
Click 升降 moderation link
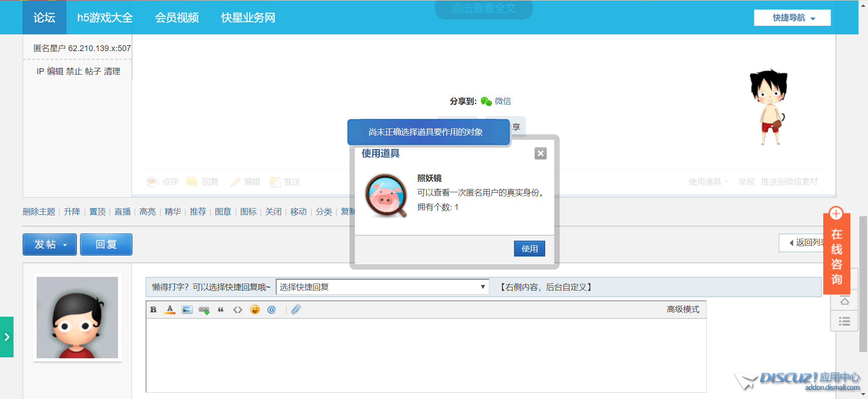click(x=72, y=212)
